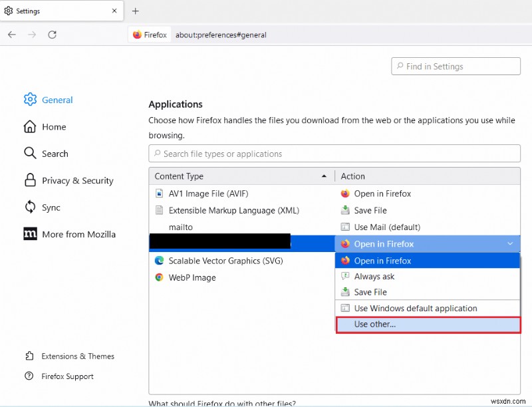532x407 pixels.
Task: Select the Home sidebar icon
Action: (x=30, y=126)
